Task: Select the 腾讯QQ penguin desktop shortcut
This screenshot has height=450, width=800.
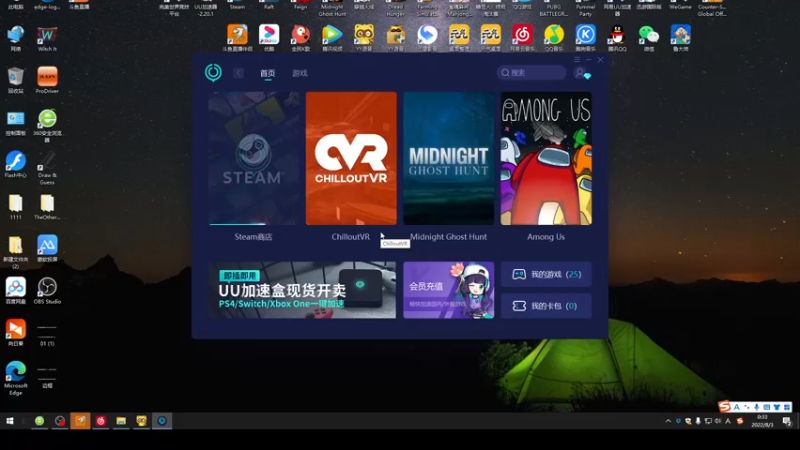Action: point(617,38)
